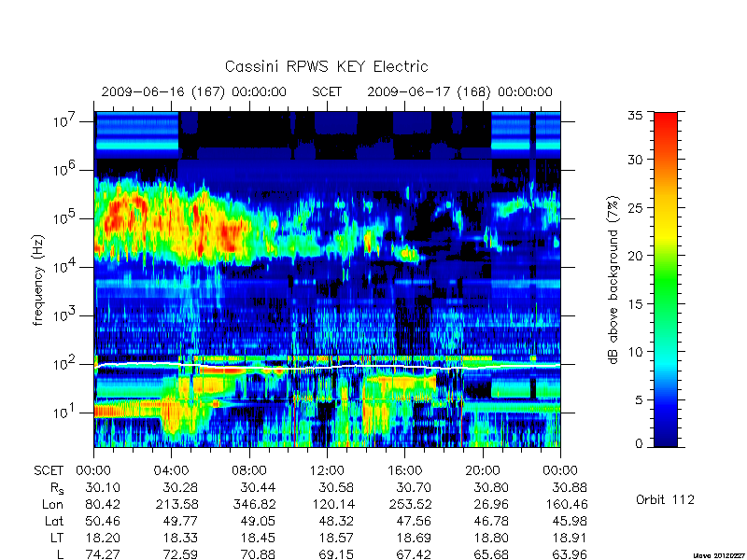Click the white line trace near 10^2 Hz
The width and height of the screenshot is (747, 560).
point(327,367)
